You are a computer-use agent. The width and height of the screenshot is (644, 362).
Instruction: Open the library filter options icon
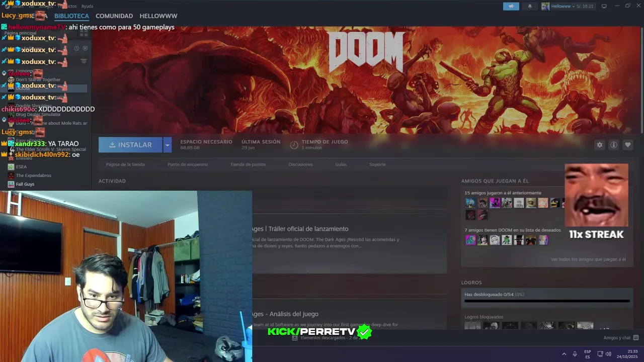click(84, 61)
